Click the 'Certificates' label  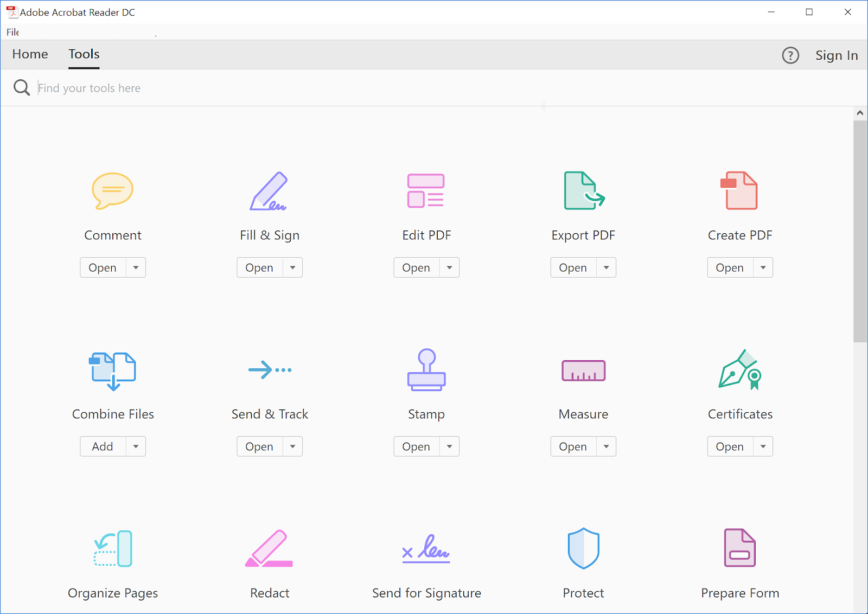tap(740, 414)
